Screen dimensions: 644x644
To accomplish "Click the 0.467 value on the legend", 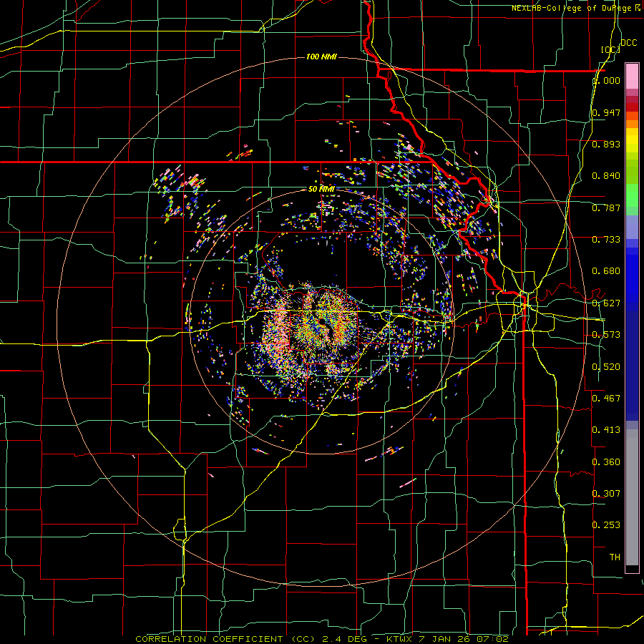I will coord(606,398).
